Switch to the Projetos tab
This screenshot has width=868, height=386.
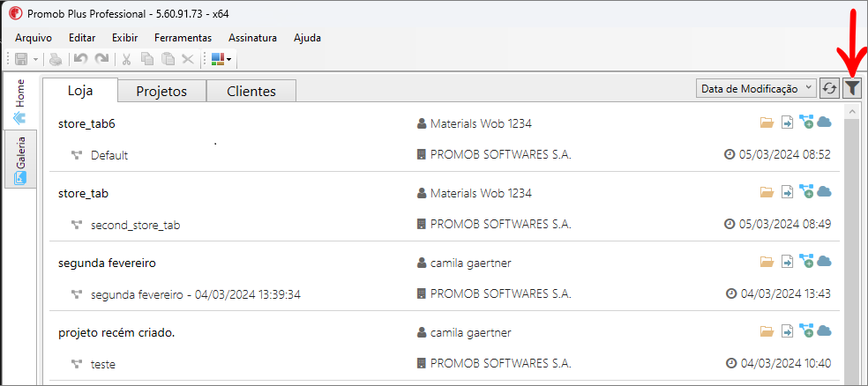[x=161, y=92]
